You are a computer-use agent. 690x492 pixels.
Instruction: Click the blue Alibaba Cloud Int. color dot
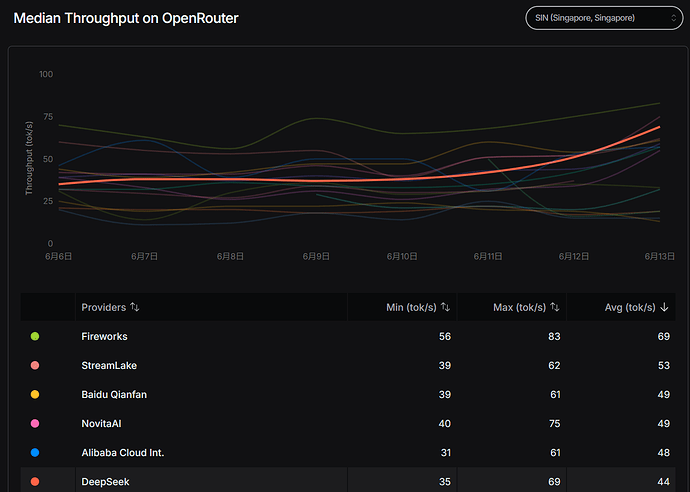(x=35, y=452)
